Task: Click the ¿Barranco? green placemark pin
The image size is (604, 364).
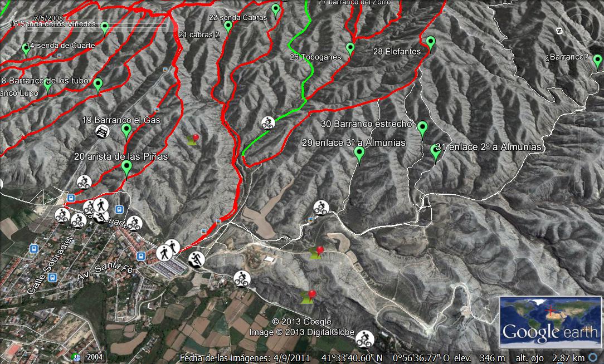Action: 597,61
